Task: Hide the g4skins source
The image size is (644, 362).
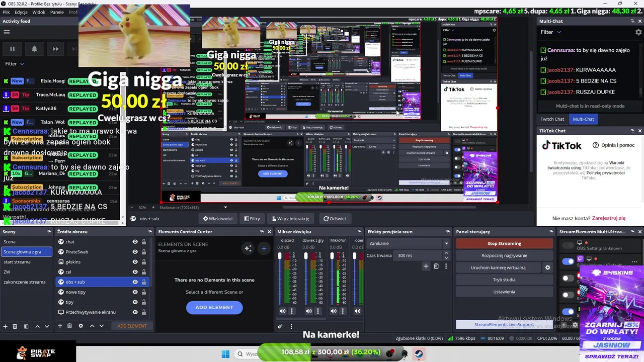Action: 135,262
